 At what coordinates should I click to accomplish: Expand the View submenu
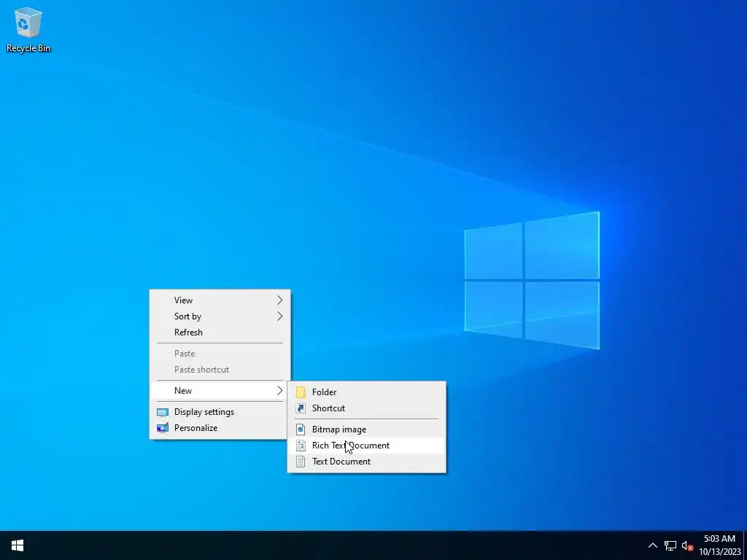coord(220,300)
